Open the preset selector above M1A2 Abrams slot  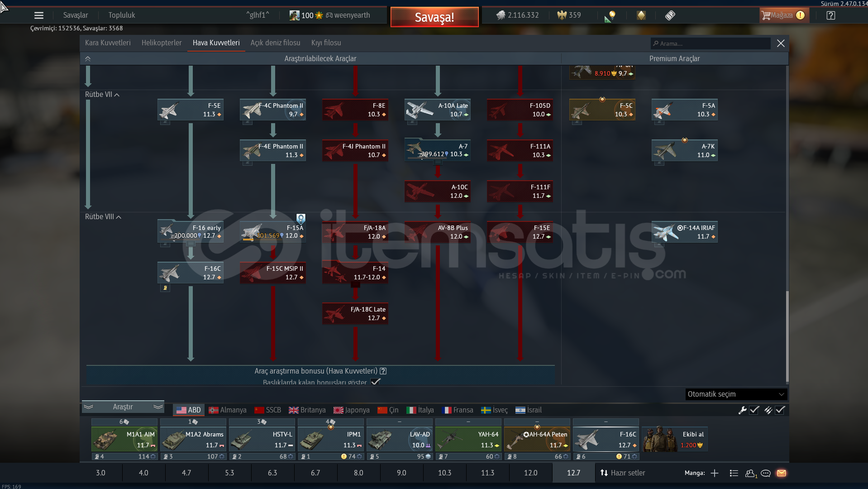pos(193,422)
